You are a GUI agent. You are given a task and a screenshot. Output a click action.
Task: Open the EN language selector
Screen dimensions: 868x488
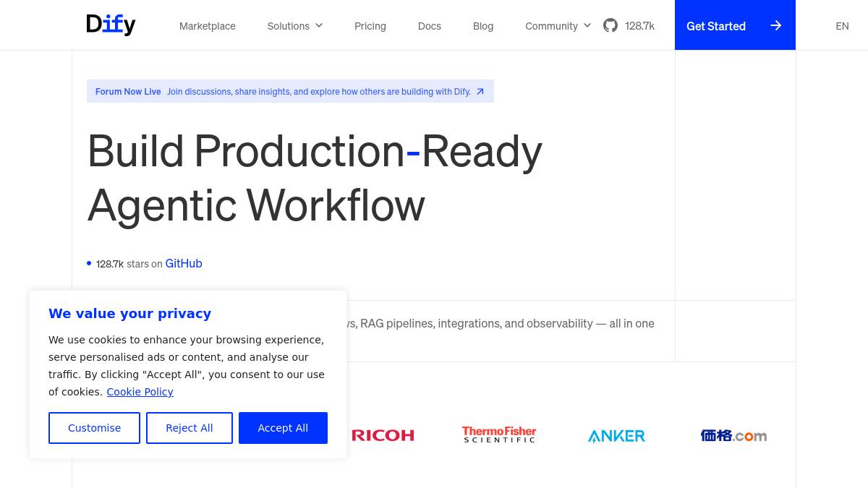tap(842, 26)
